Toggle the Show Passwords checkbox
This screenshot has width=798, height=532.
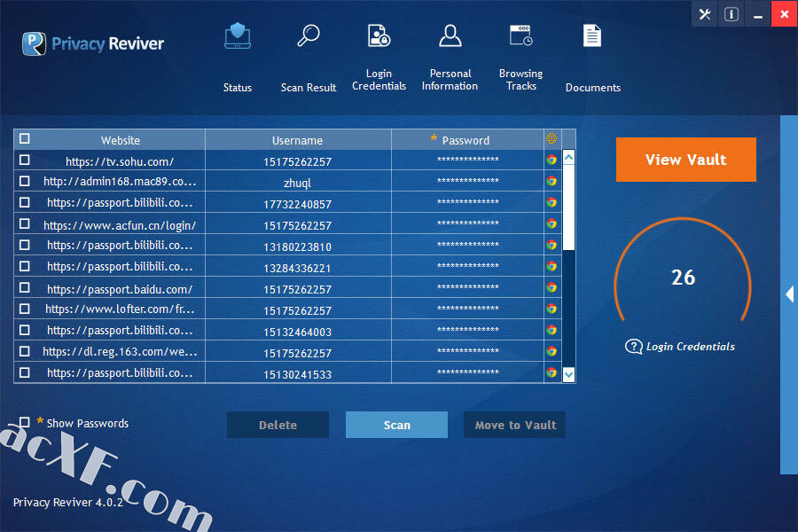click(x=25, y=423)
